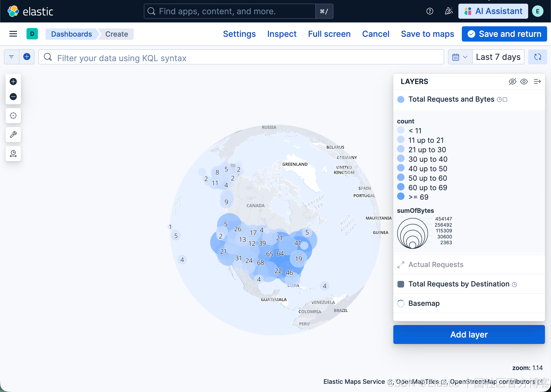Click Save and return button

pyautogui.click(x=504, y=34)
